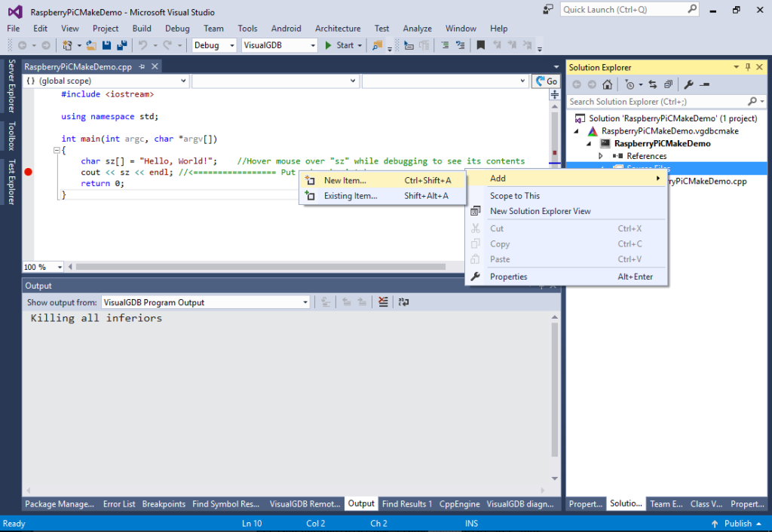Start debugging with the green Start button
The image size is (772, 532).
click(341, 45)
